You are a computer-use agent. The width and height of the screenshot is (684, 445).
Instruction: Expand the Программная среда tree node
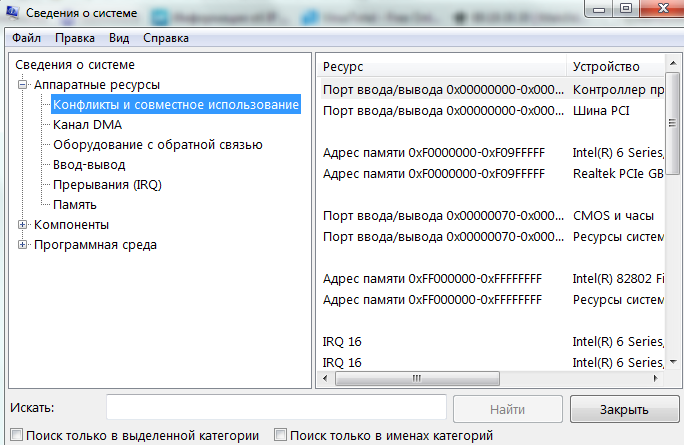coord(22,245)
